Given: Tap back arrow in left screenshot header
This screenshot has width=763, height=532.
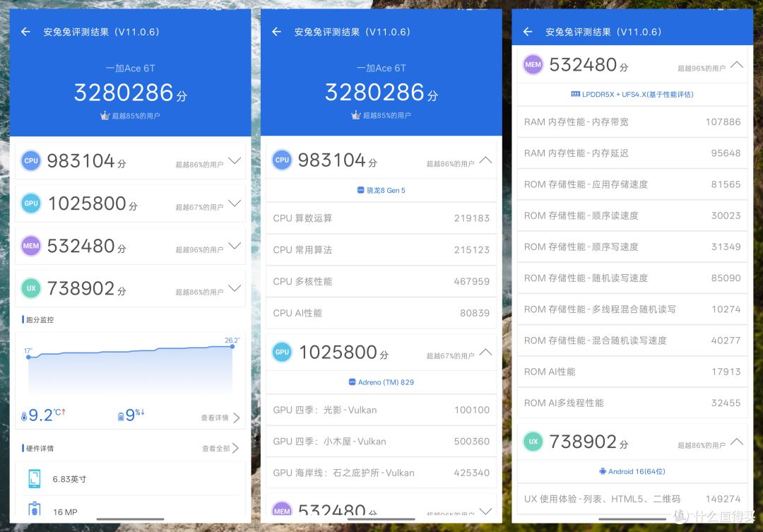Looking at the screenshot, I should (x=26, y=32).
